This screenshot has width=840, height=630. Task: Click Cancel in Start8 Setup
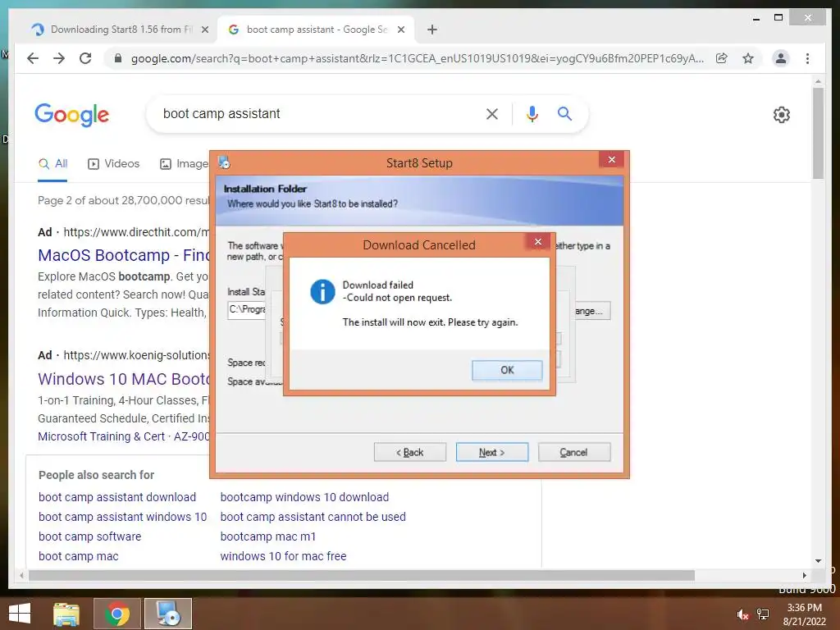[x=573, y=452]
